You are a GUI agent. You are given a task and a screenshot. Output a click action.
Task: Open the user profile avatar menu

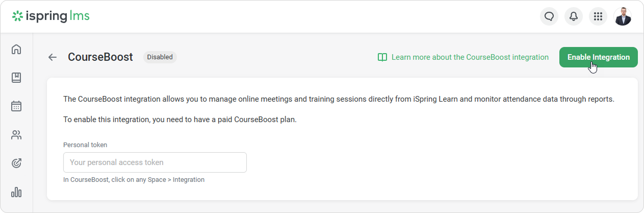(623, 17)
